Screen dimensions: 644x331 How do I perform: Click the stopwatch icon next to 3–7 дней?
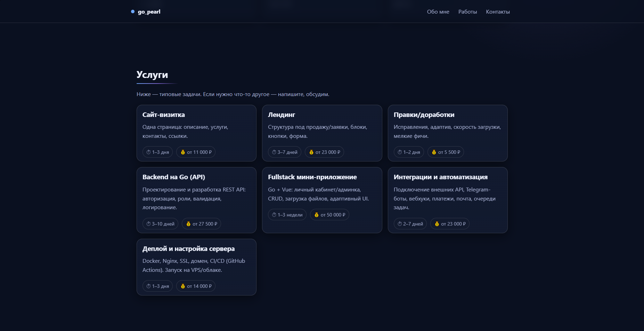point(274,152)
